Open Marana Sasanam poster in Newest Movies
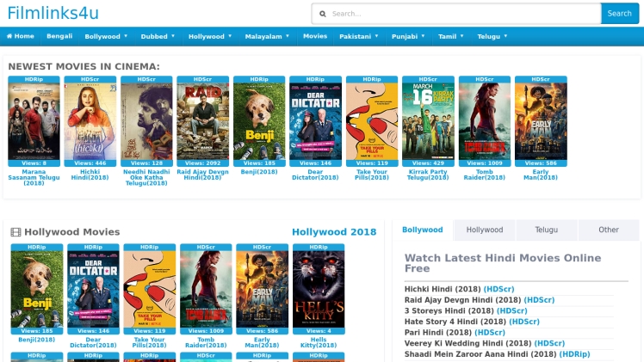Viewport: 644px width, 362px height. pos(34,121)
